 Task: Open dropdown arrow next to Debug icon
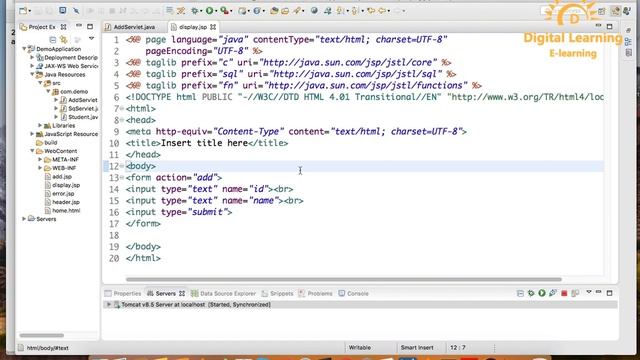(201, 11)
